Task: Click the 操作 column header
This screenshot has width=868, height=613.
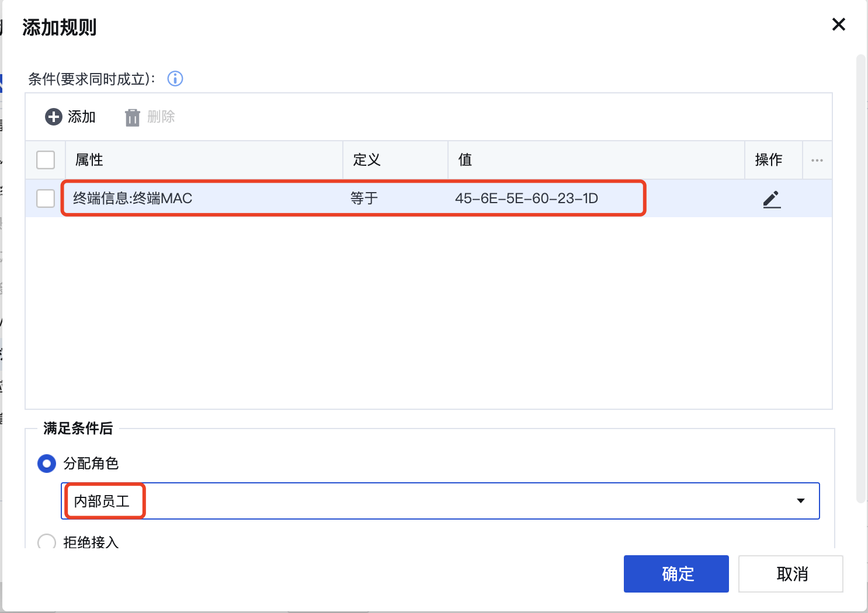Action: tap(773, 160)
